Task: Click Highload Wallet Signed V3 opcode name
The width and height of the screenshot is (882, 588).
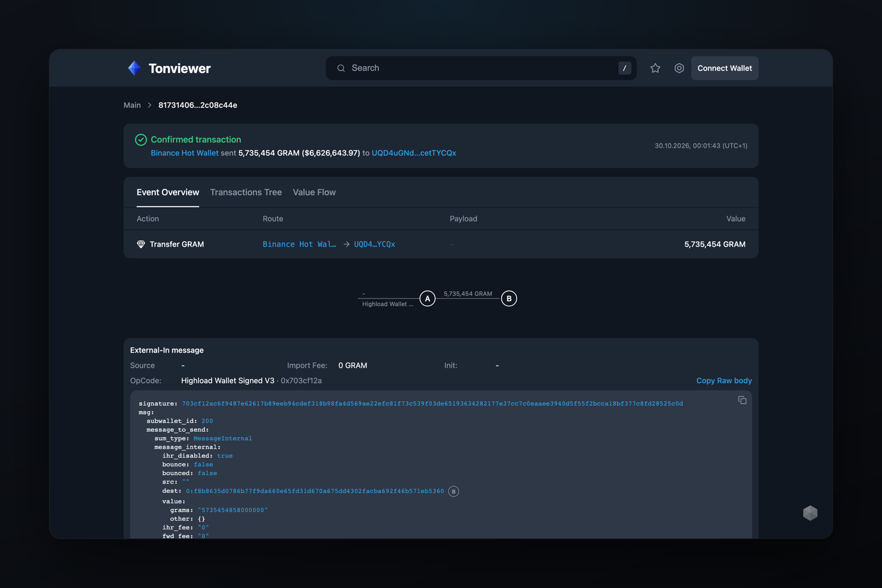Action: coord(228,381)
